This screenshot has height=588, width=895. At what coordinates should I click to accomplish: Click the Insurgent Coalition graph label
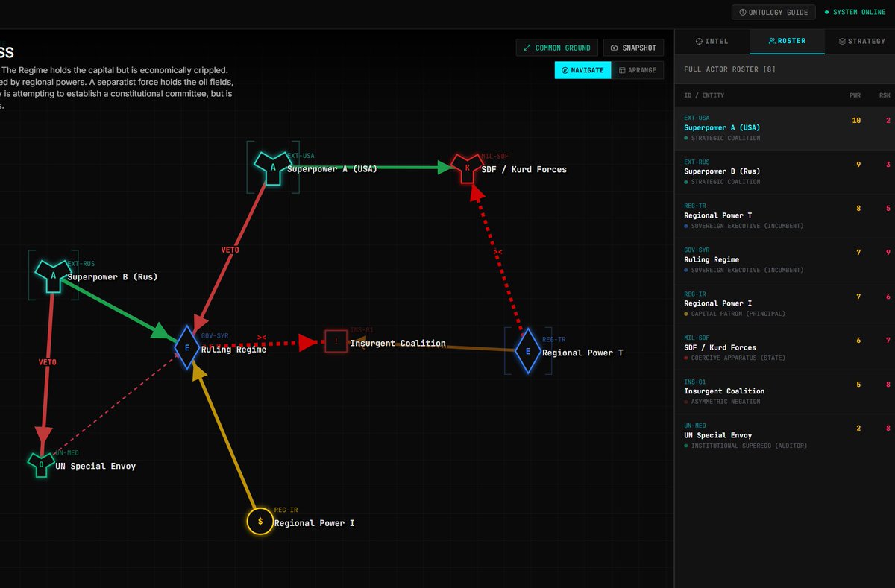point(398,344)
